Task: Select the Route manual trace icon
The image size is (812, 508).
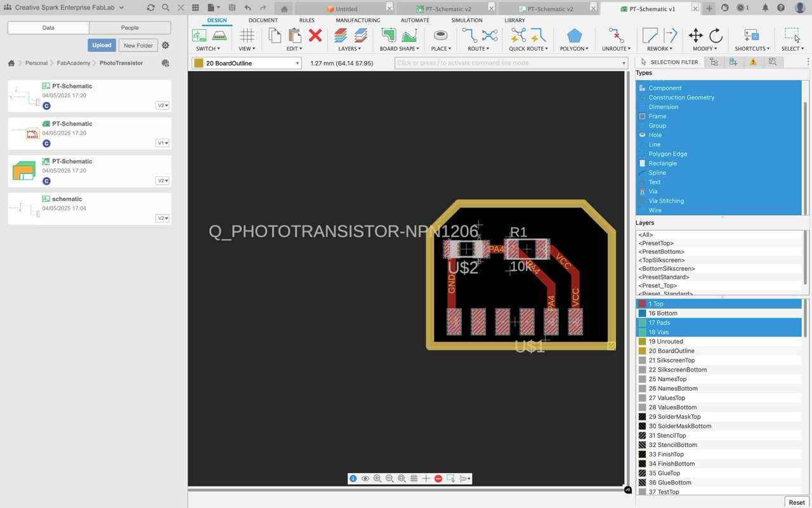Action: pyautogui.click(x=469, y=36)
